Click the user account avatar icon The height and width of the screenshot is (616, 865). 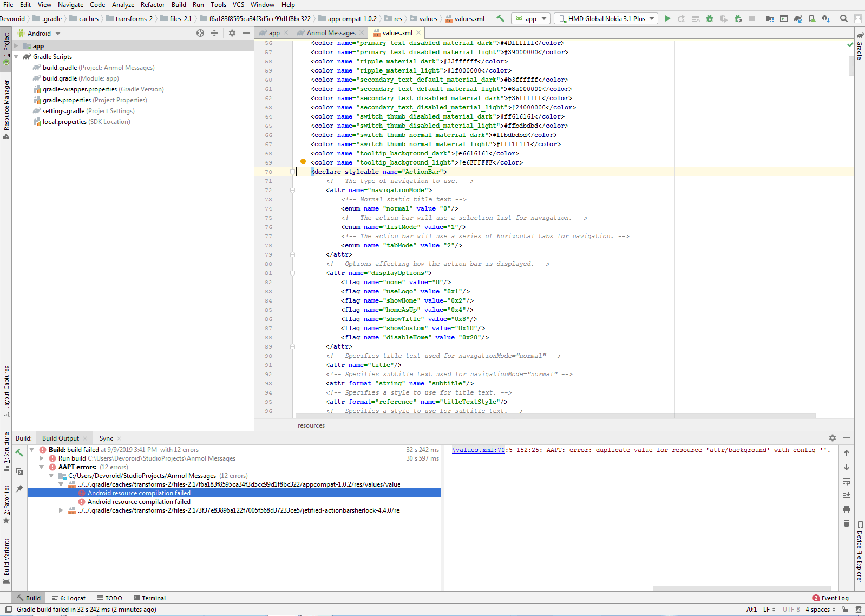pos(858,18)
